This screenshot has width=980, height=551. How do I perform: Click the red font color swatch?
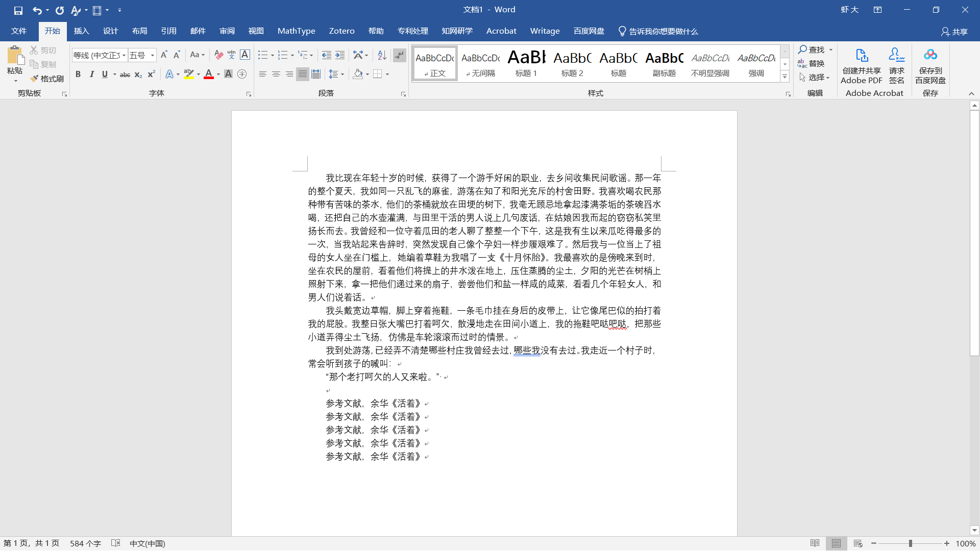coord(209,74)
